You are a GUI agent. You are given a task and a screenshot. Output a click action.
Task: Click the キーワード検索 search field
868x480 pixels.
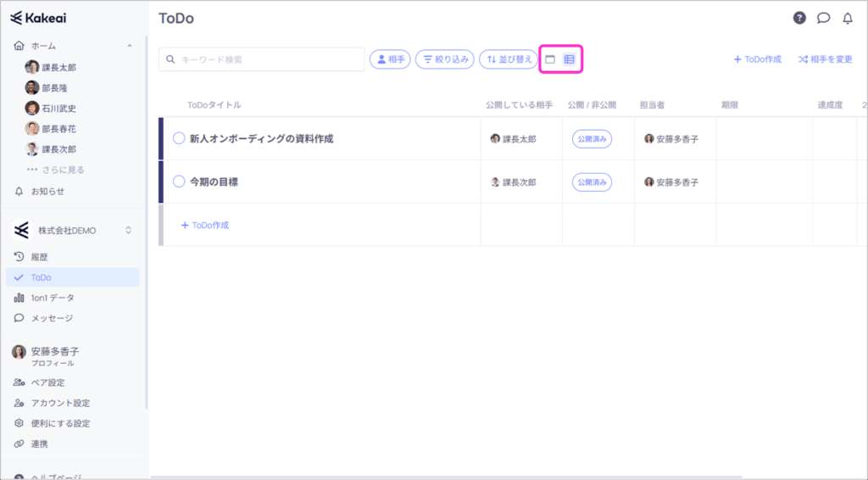pos(263,59)
